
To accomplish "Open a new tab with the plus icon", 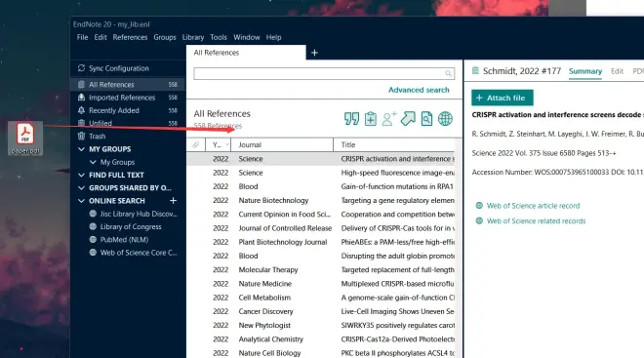I will 314,53.
